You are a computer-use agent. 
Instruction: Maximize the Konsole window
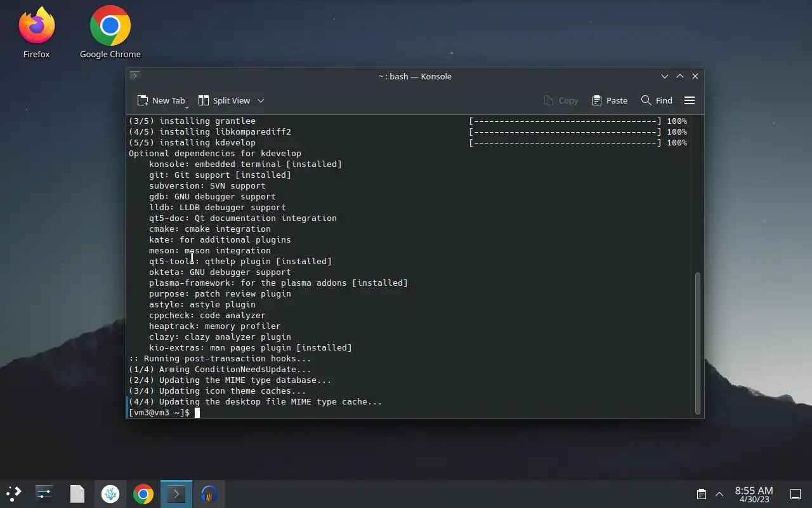[x=680, y=76]
